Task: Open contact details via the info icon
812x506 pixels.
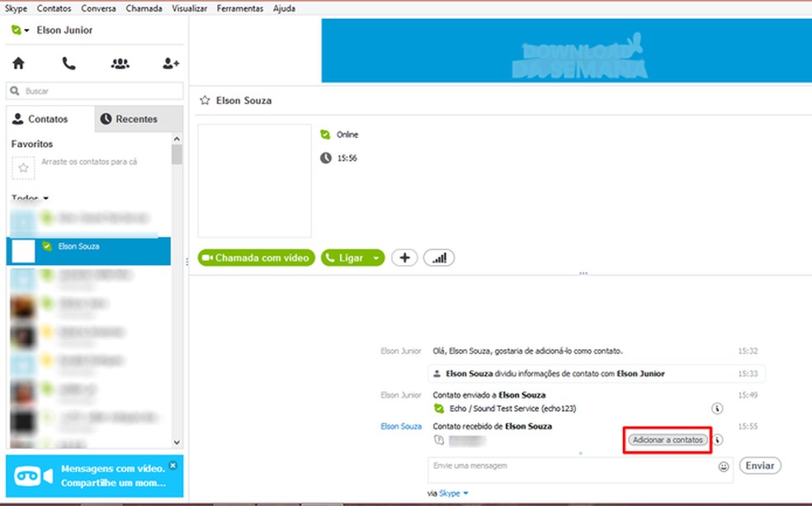Action: [x=717, y=440]
